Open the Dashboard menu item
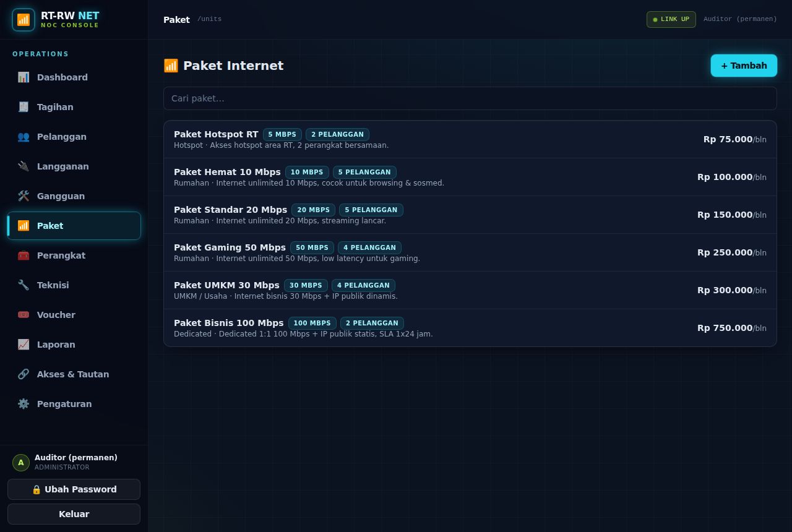The height and width of the screenshot is (532, 792). [74, 77]
